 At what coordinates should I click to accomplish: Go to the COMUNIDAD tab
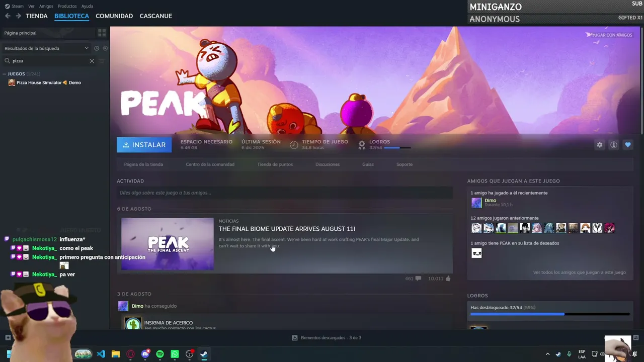(x=114, y=16)
